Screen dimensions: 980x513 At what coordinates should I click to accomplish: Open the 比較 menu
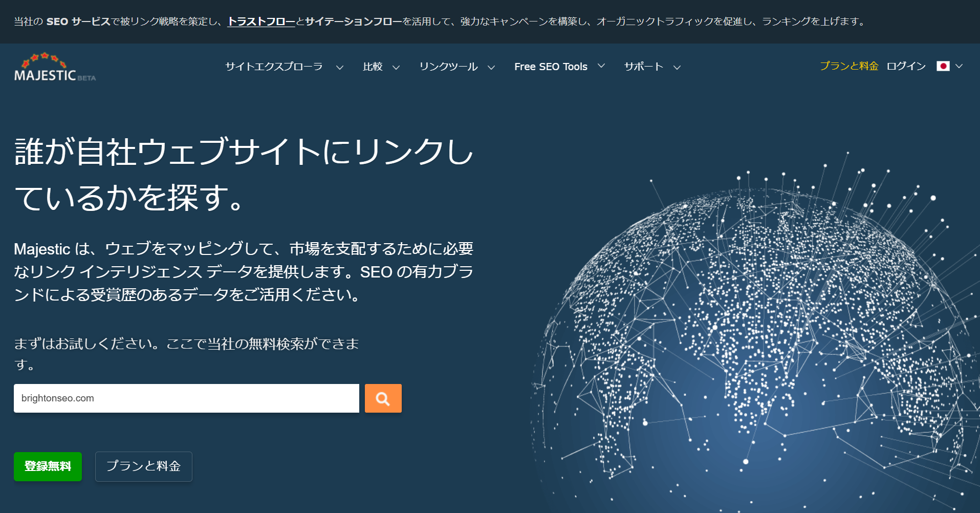[x=373, y=67]
